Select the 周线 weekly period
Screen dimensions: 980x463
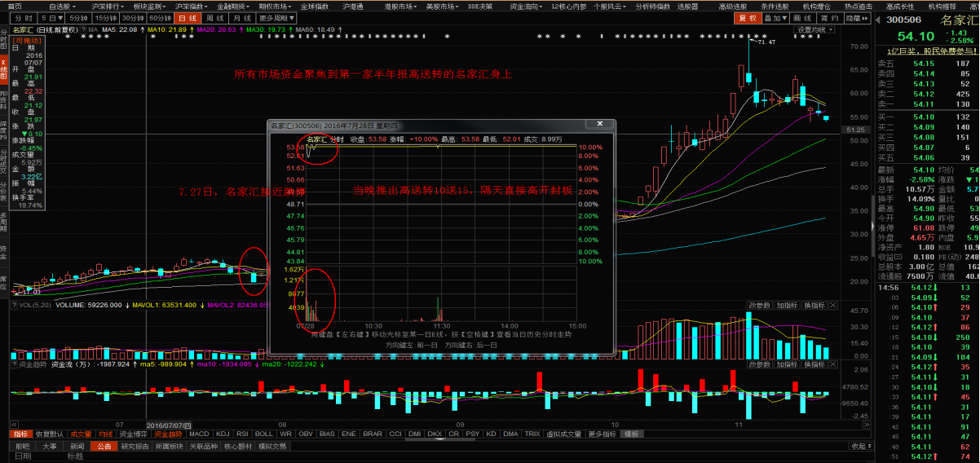pos(214,17)
